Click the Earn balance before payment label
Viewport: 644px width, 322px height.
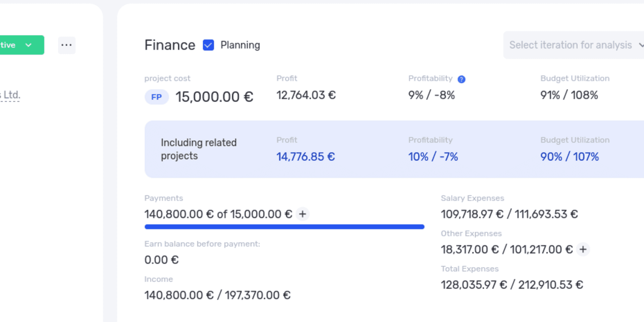coord(202,244)
